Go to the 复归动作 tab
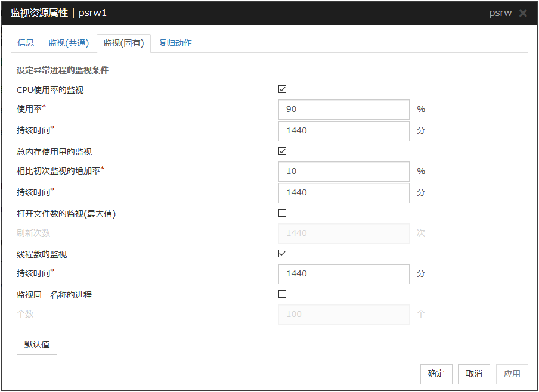 pyautogui.click(x=175, y=43)
